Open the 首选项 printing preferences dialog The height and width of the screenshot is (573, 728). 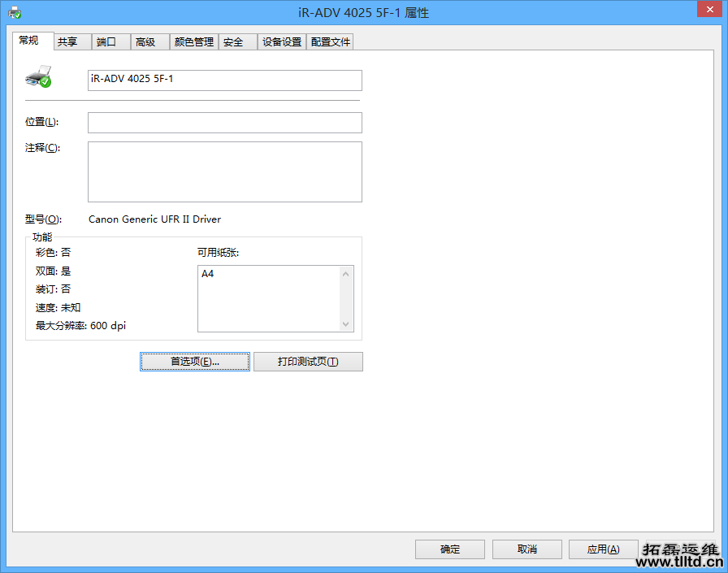[x=194, y=361]
